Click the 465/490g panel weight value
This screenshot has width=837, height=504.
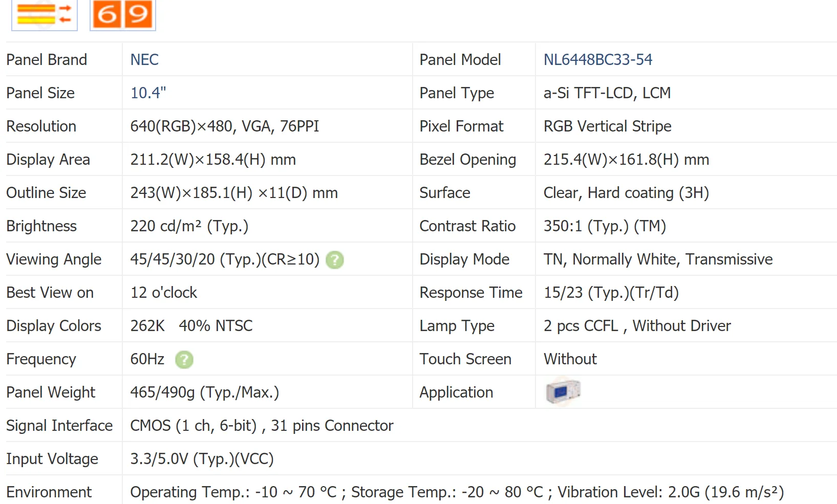[204, 392]
